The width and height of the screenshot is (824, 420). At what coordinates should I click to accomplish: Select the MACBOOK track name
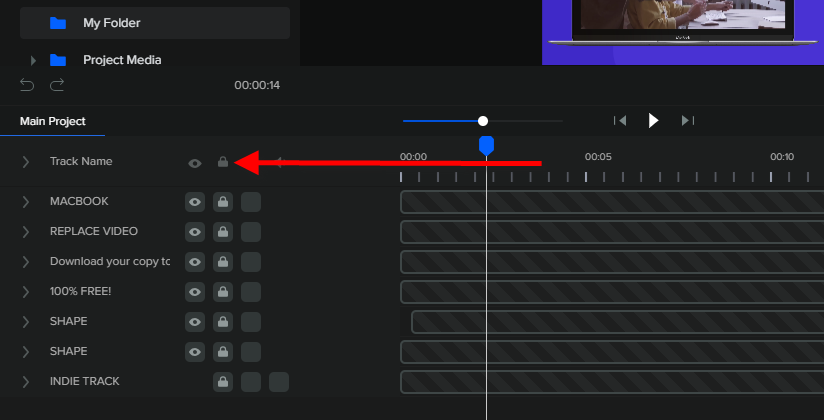(79, 201)
